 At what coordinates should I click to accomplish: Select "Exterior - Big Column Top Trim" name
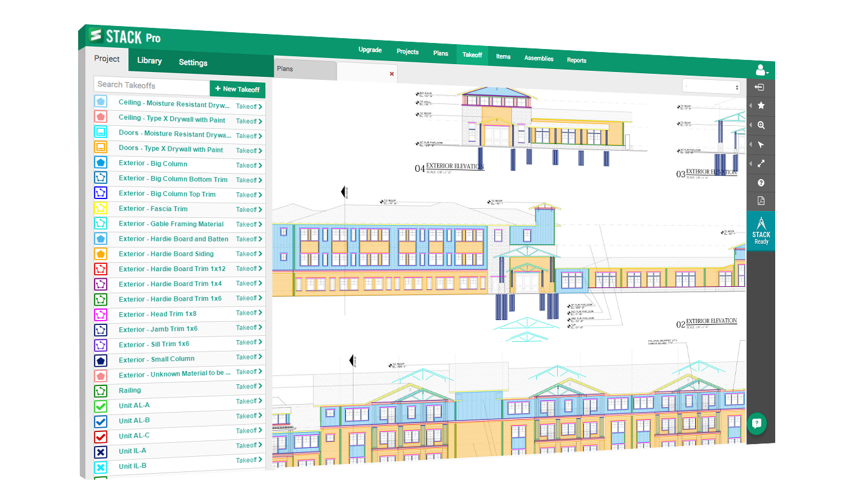[x=167, y=194]
